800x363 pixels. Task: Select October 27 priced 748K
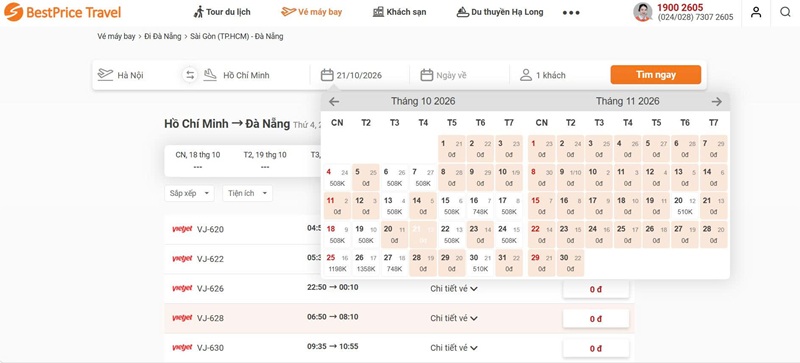(x=394, y=263)
